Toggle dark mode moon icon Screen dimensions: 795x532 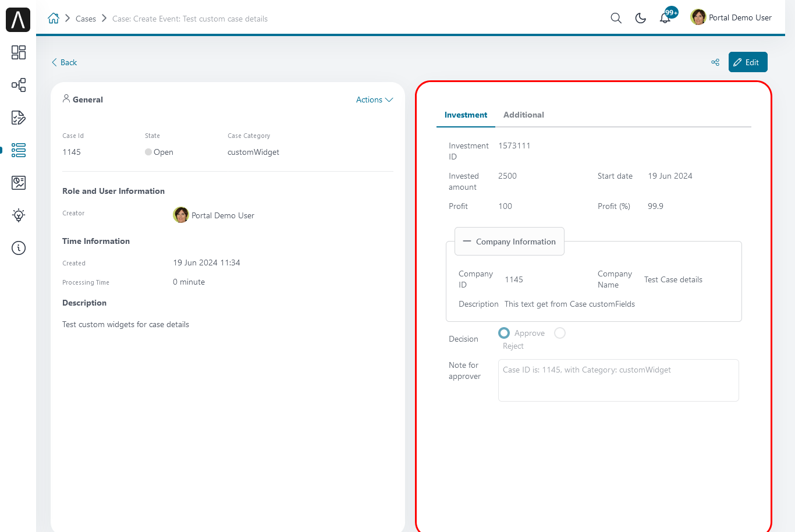[x=640, y=18]
